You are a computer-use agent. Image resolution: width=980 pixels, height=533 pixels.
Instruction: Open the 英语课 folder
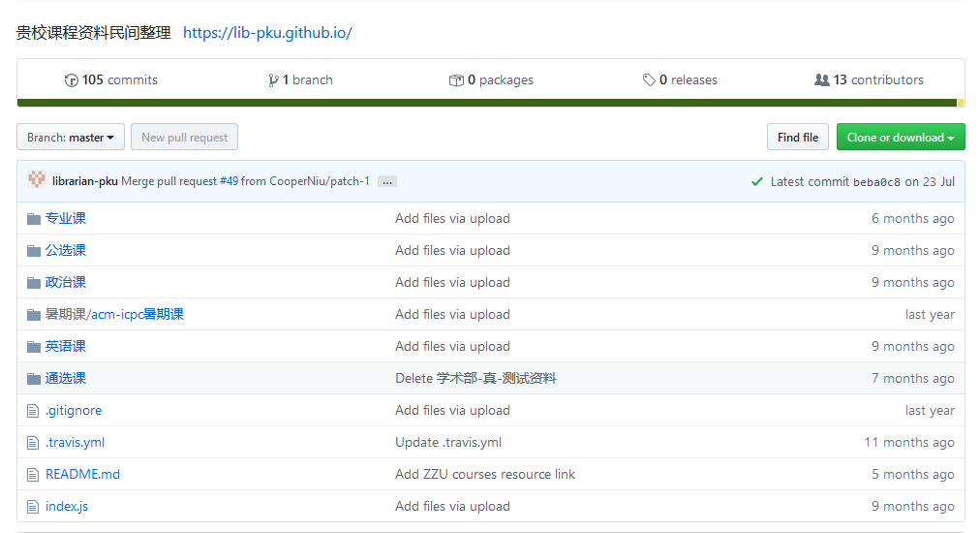66,346
